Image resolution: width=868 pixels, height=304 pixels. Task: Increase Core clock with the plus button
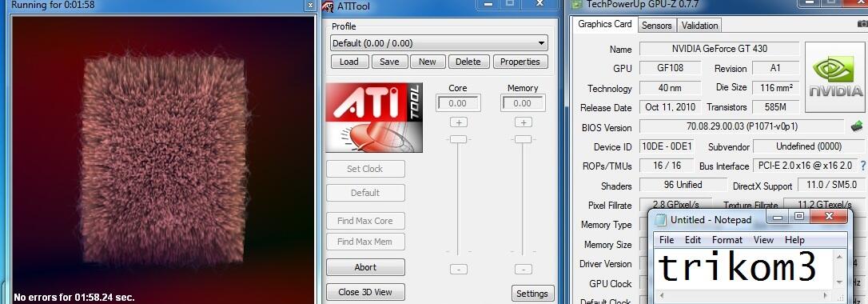click(x=458, y=122)
